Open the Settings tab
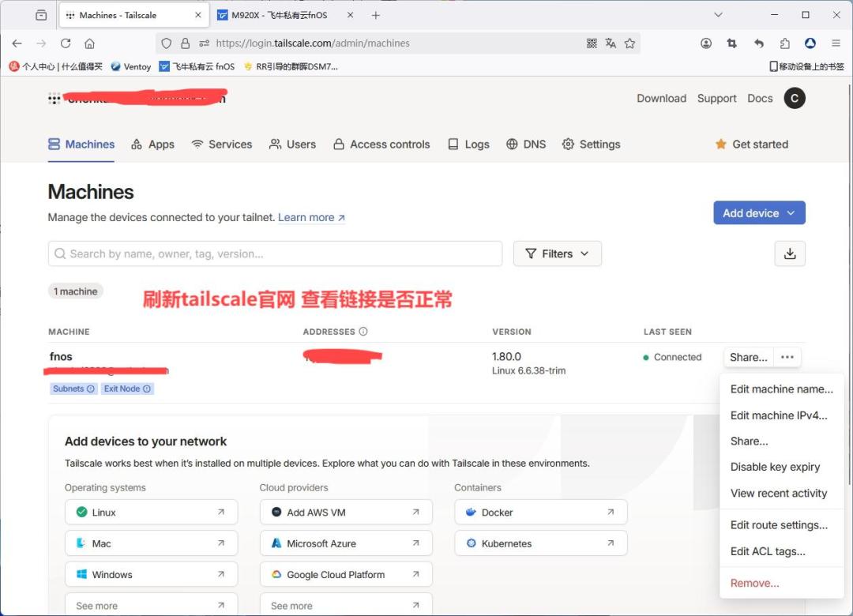This screenshot has height=616, width=853. pyautogui.click(x=592, y=145)
